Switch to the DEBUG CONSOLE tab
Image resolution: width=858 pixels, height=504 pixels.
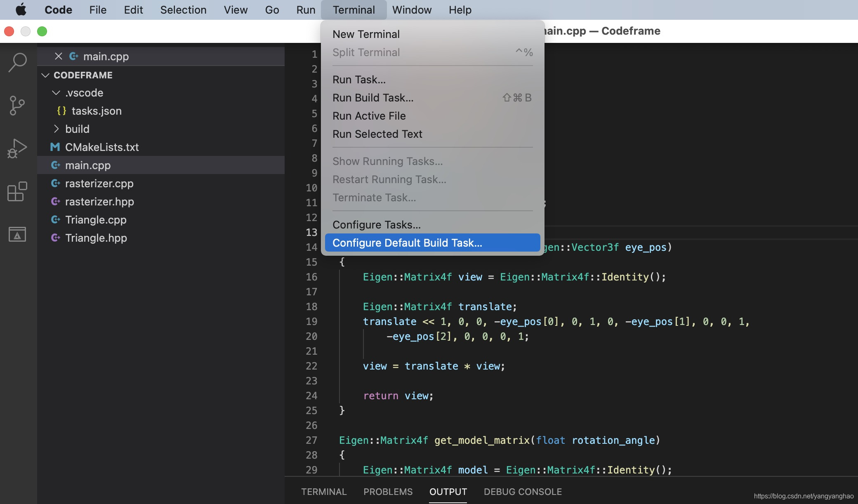(523, 492)
